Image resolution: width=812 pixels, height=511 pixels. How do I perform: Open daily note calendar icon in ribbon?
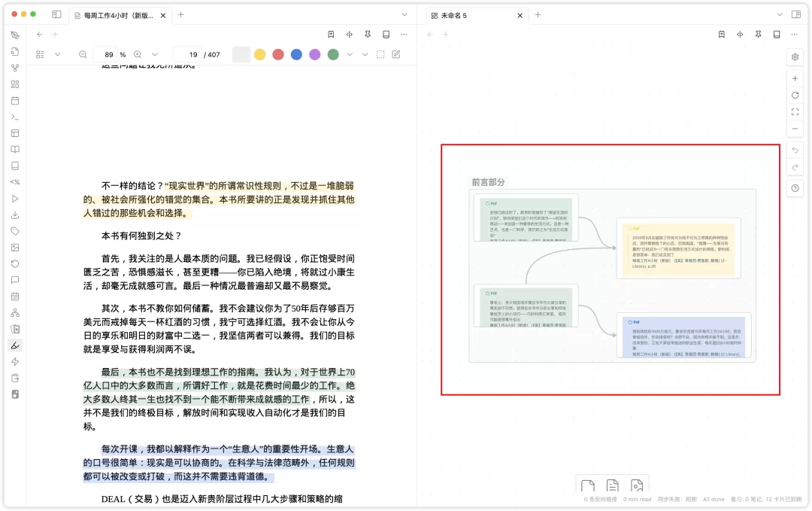[15, 101]
